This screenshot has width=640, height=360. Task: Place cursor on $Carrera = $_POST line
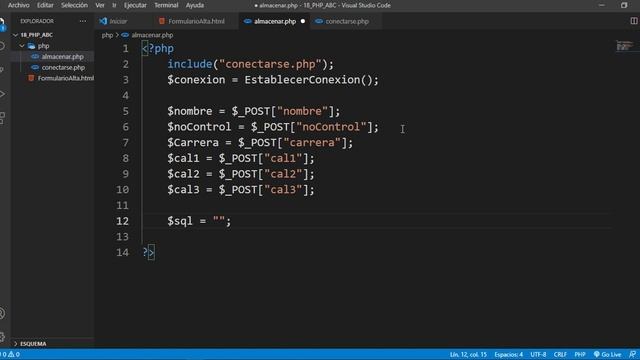click(260, 142)
